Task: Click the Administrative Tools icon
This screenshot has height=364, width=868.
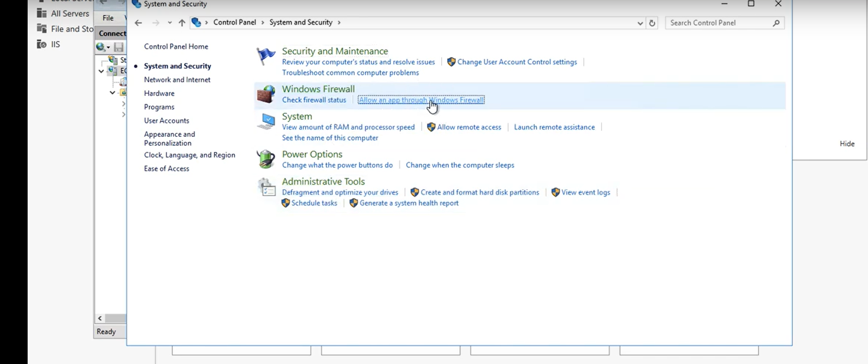Action: point(266,187)
